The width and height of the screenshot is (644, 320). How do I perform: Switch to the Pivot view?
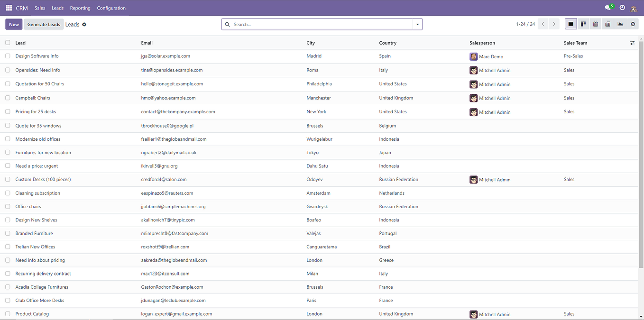(607, 24)
